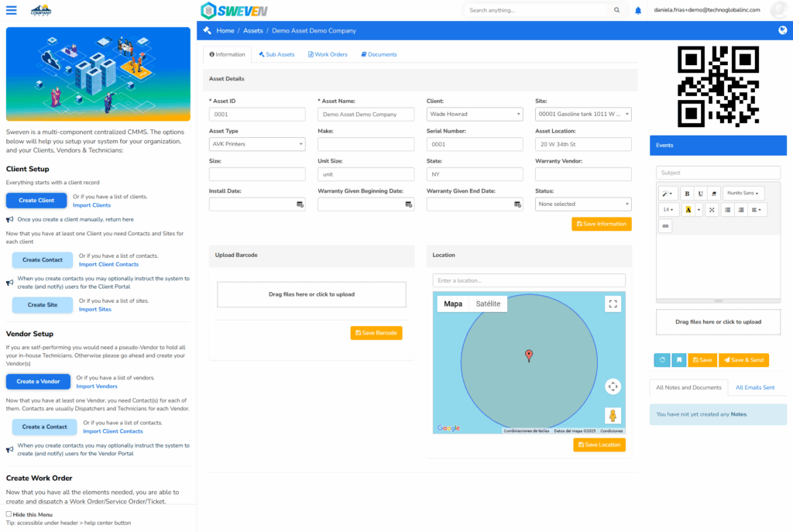Click the blue bookmark icon button
793x532 pixels.
679,360
